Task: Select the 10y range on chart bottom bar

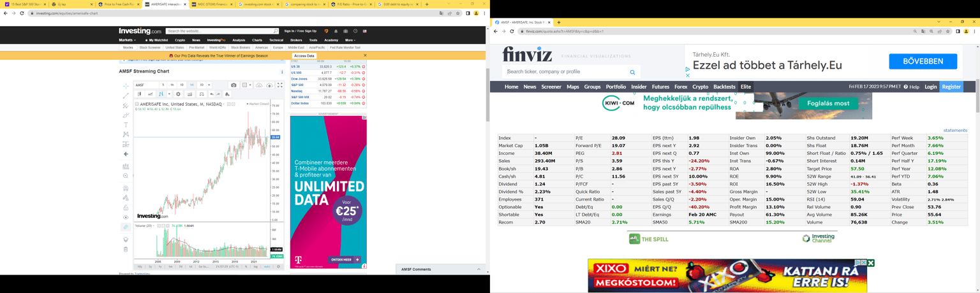Action: (x=140, y=266)
